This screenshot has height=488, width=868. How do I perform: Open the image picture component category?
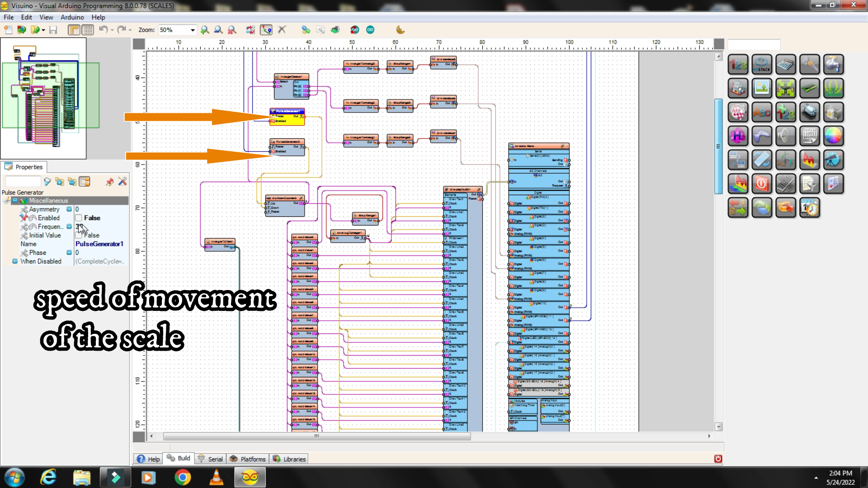762,88
